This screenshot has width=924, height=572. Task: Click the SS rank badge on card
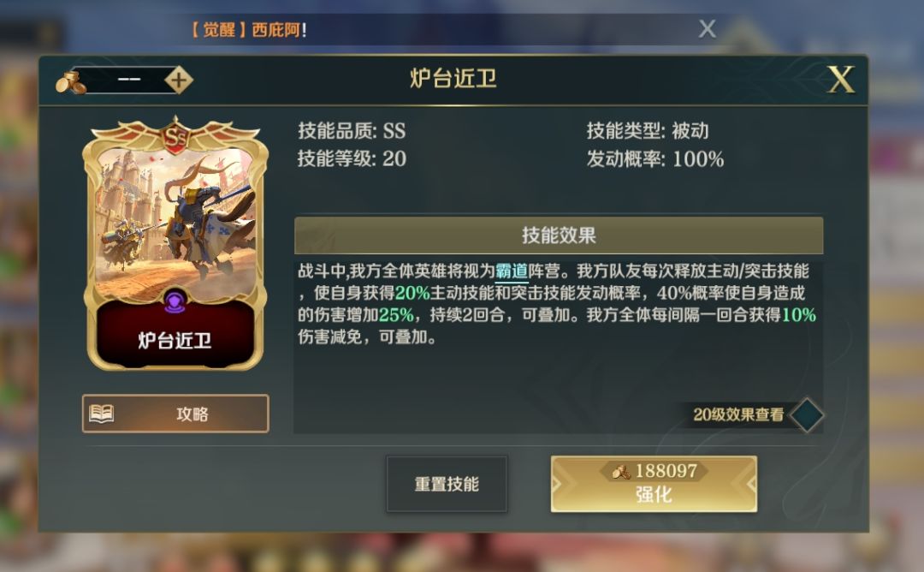[x=175, y=136]
